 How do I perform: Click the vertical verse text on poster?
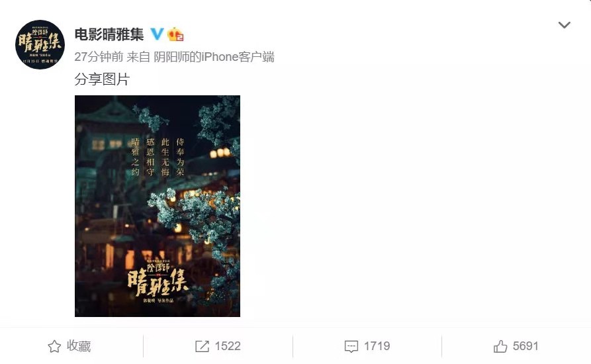pyautogui.click(x=158, y=157)
